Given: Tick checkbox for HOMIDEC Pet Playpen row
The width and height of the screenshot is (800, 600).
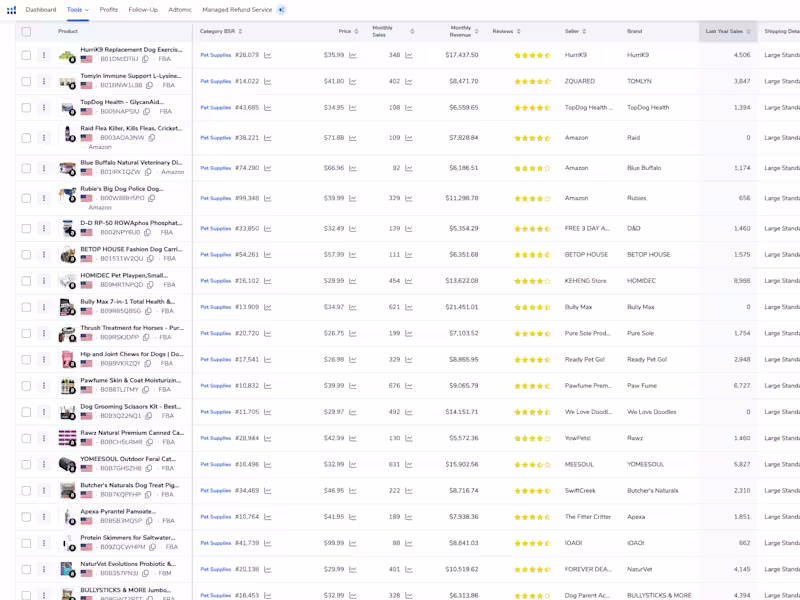Looking at the screenshot, I should pos(26,281).
